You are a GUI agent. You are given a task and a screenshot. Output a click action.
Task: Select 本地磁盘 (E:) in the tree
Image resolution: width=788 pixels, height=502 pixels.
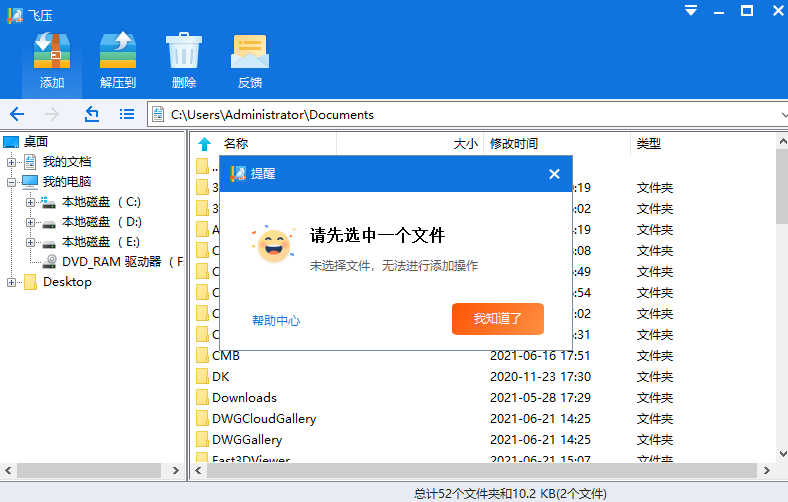point(101,242)
